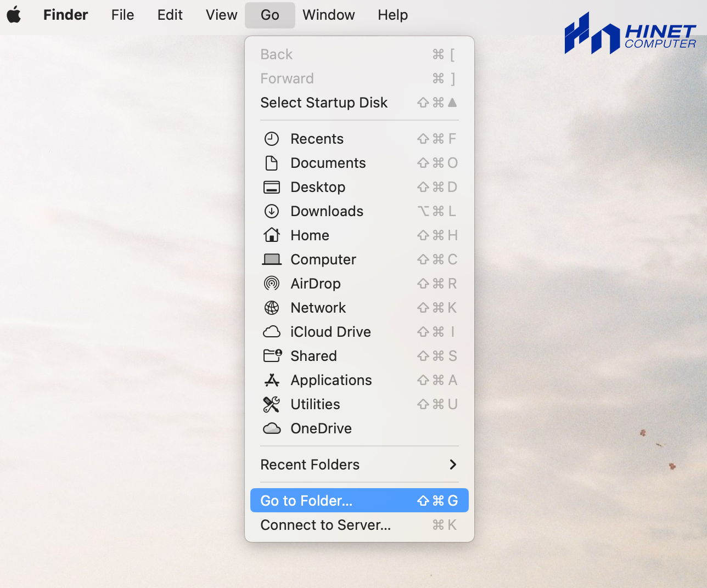Go to Downloads folder
The height and width of the screenshot is (588, 707).
[360, 211]
